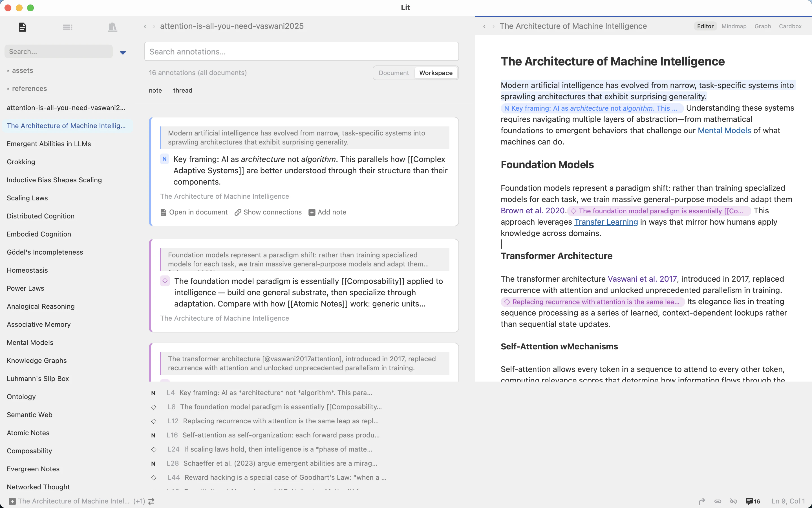Screen dimensions: 812x508
Task: Go forward in the editor pane
Action: [494, 26]
